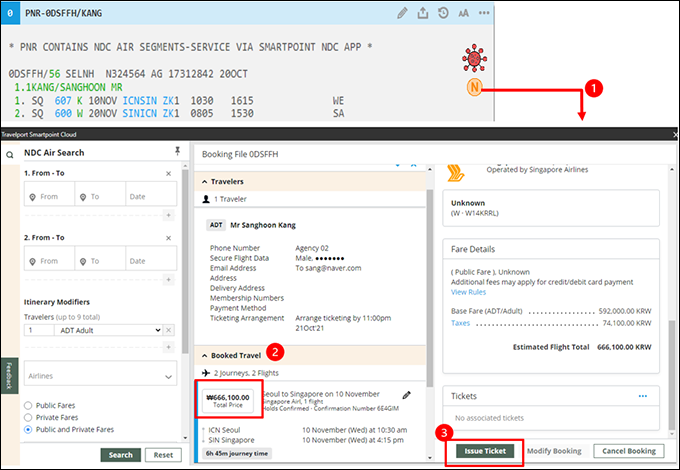Screen dimensions: 680x470
Task: Click the Base Fare 592,000.00 KRW amount
Action: point(625,311)
